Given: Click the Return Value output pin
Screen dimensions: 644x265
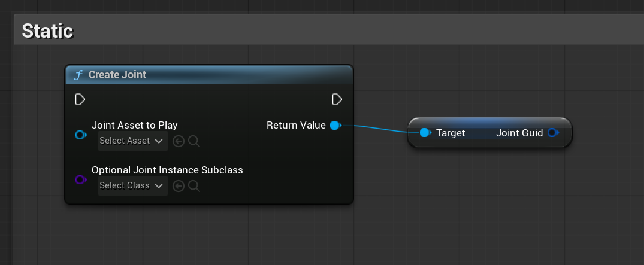Looking at the screenshot, I should coord(335,125).
